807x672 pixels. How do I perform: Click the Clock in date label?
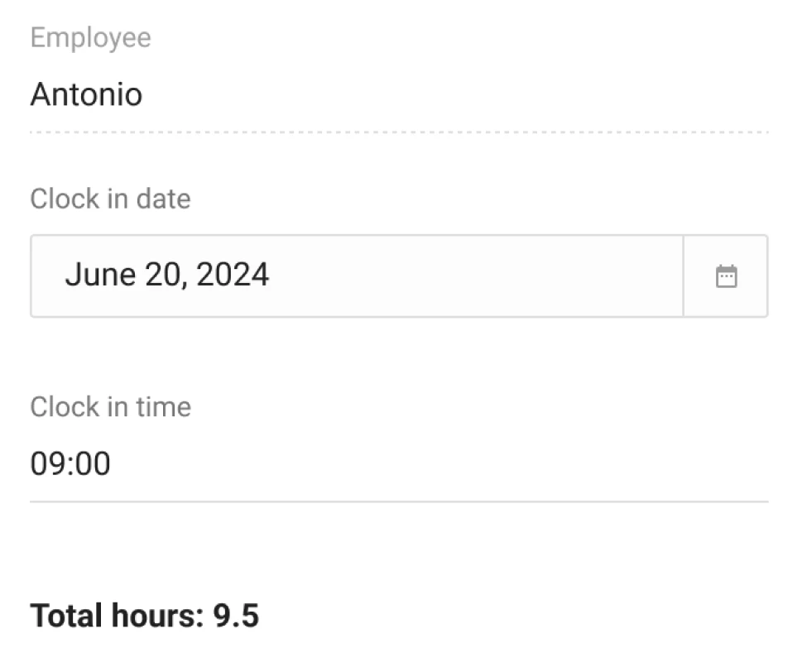pyautogui.click(x=109, y=198)
